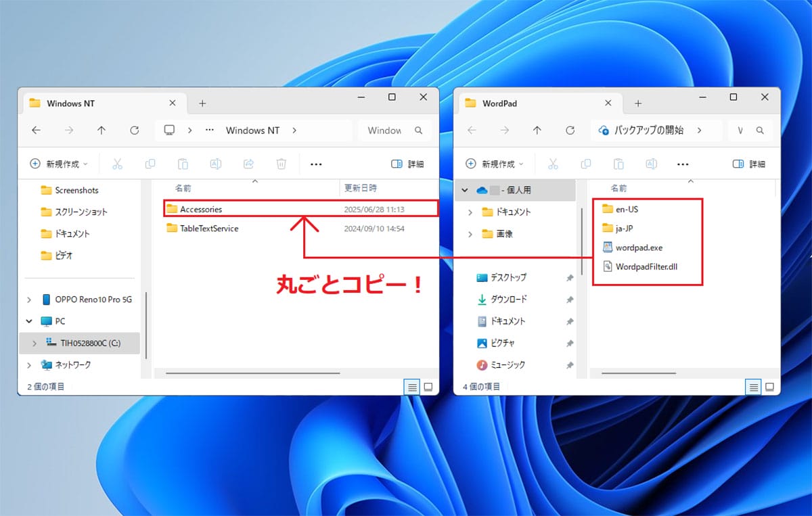Click the search magnifier in Windows NT window
The width and height of the screenshot is (812, 516).
tap(419, 131)
